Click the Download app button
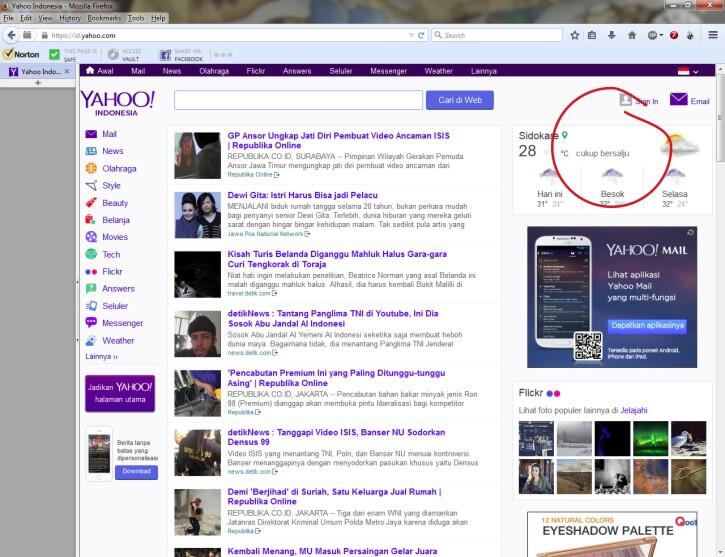 (x=136, y=471)
